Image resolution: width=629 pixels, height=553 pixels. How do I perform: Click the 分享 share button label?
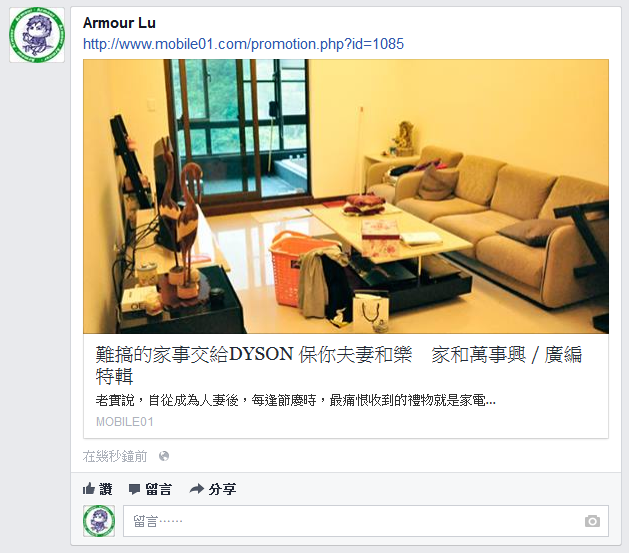click(x=222, y=489)
